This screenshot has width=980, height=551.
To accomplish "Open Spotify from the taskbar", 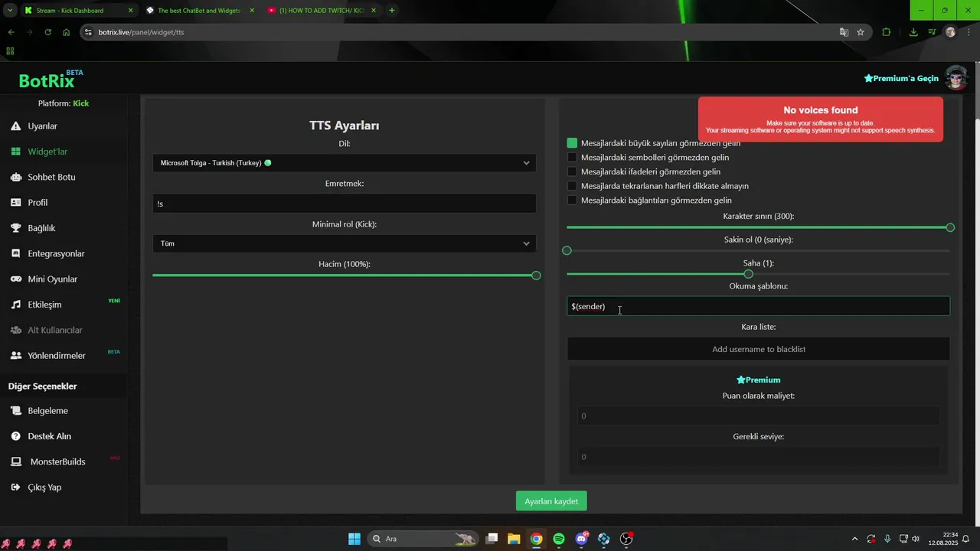I will [x=559, y=539].
